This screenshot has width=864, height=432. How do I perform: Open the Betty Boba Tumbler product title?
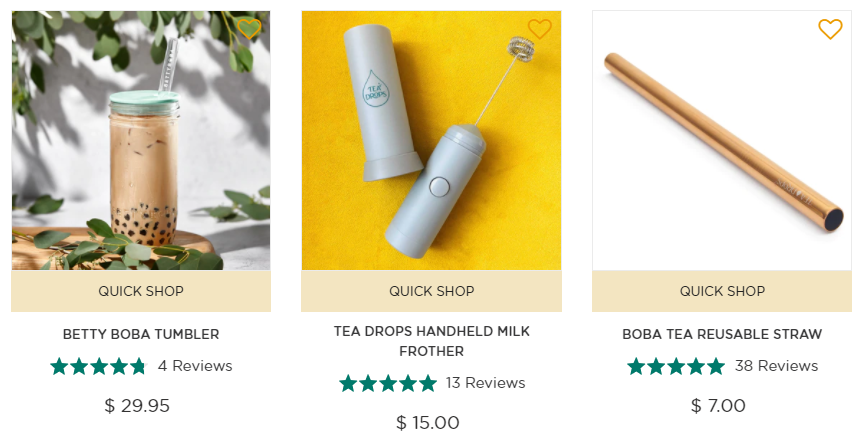[x=141, y=334]
